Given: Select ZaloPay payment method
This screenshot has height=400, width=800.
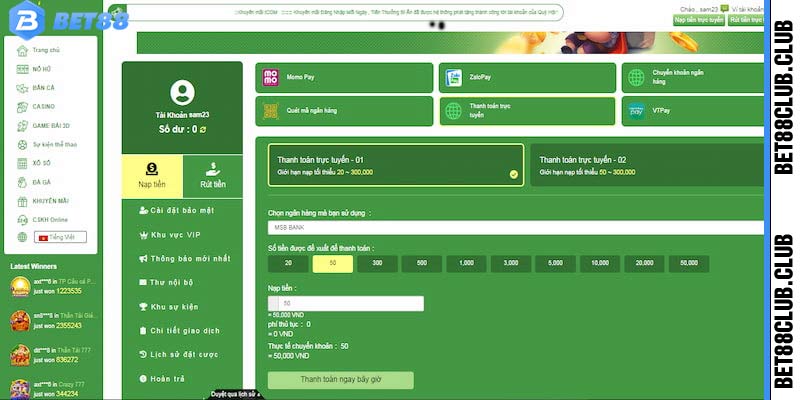Looking at the screenshot, I should pyautogui.click(x=527, y=78).
